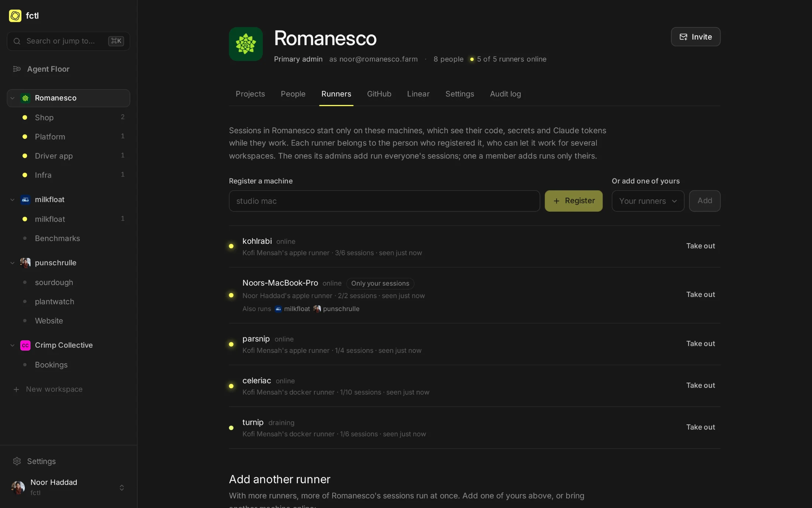Open Settings via the gear icon
This screenshot has width=812, height=508.
point(17,461)
